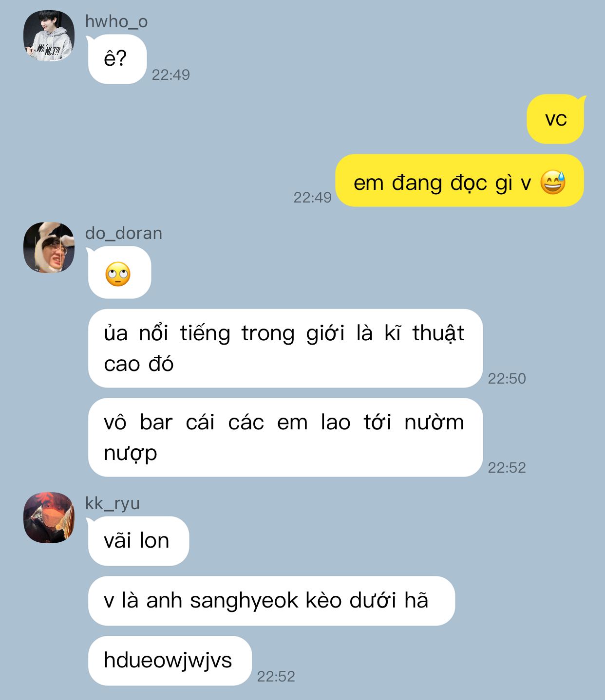Tap the do_doran username label
The width and height of the screenshot is (605, 700).
[124, 234]
